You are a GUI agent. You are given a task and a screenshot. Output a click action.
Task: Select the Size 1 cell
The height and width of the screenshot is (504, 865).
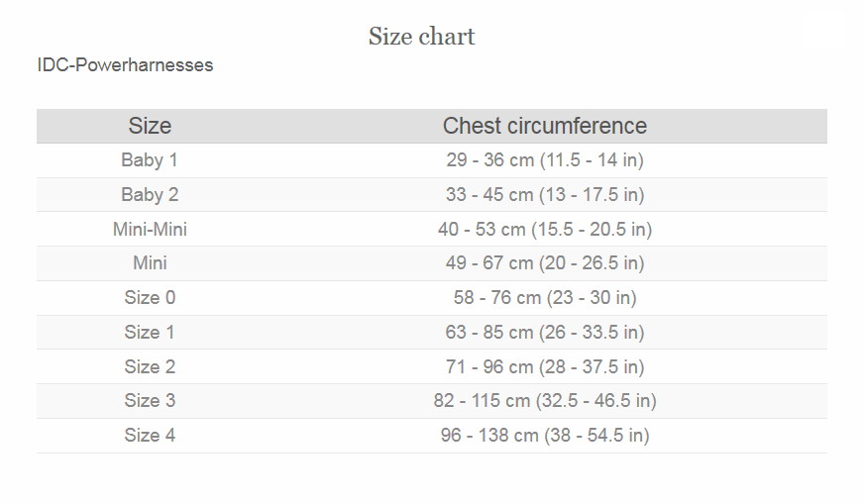pos(150,332)
